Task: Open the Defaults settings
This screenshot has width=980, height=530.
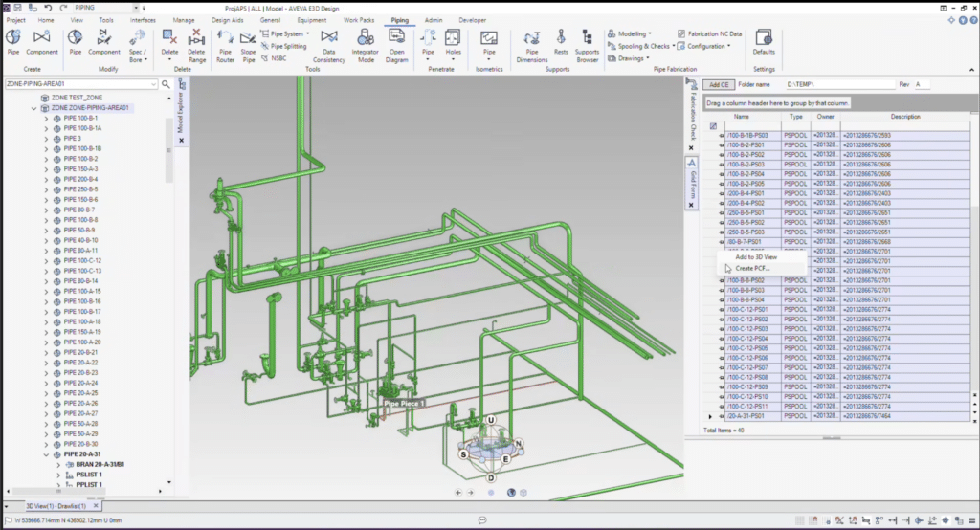Action: pos(764,42)
